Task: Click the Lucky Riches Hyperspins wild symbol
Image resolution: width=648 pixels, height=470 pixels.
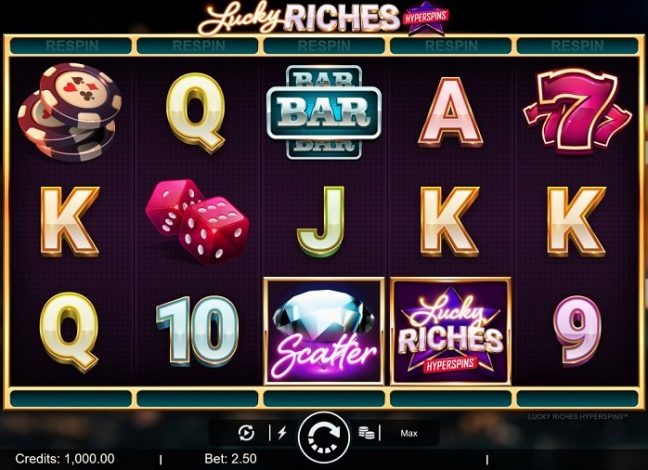Action: click(451, 331)
